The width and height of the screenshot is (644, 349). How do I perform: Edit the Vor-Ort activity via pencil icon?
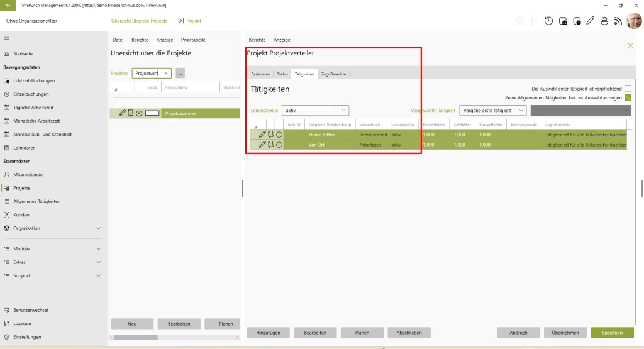262,145
